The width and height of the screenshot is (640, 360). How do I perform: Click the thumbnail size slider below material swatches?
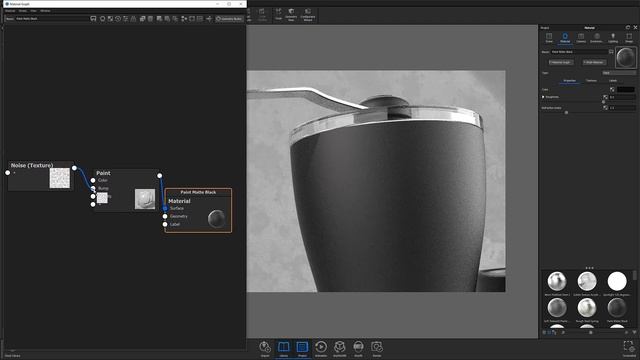pyautogui.click(x=591, y=333)
